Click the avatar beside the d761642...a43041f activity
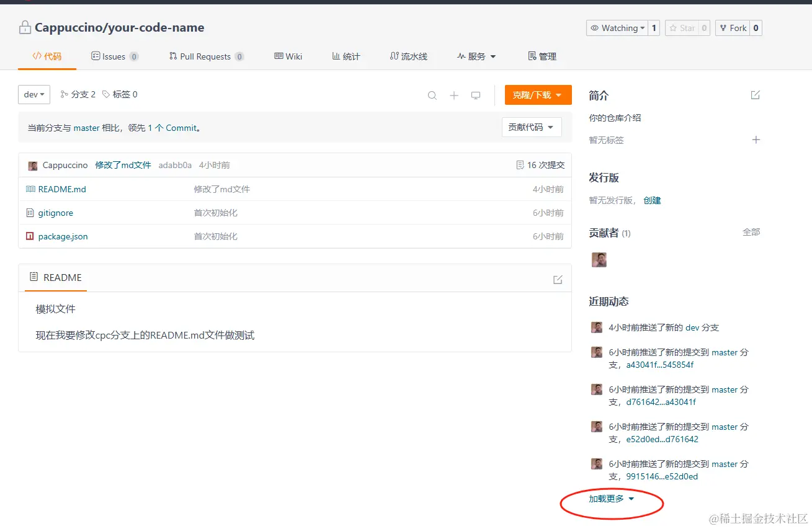The height and width of the screenshot is (529, 812). (597, 389)
